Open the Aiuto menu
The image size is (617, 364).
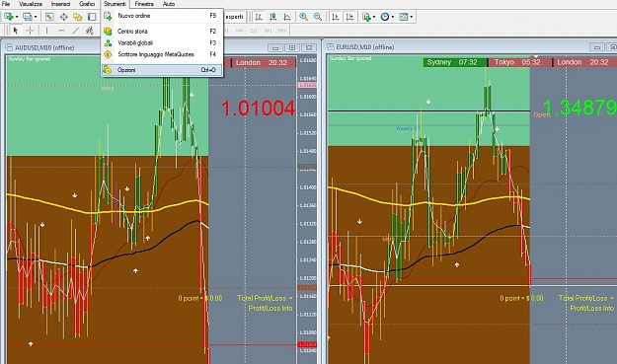(x=169, y=4)
